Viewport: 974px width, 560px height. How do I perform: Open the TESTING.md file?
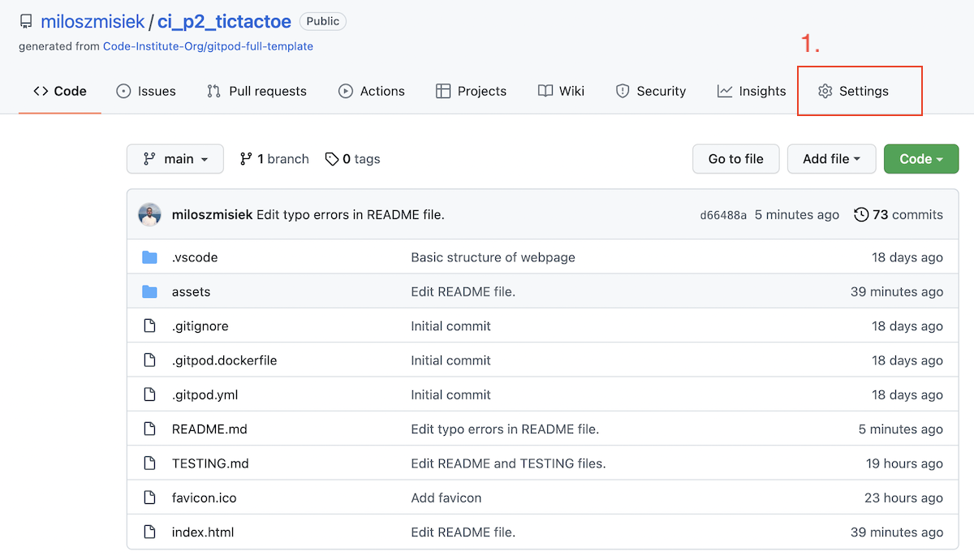point(210,463)
